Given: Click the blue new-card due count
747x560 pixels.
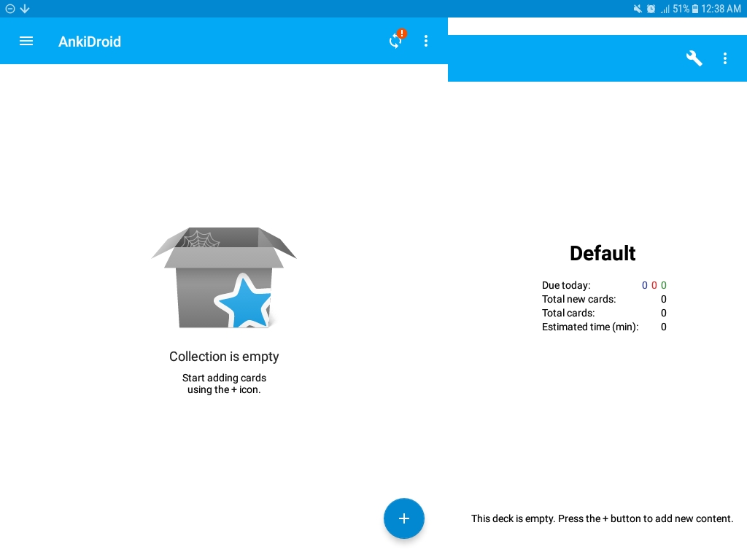Looking at the screenshot, I should click(645, 285).
